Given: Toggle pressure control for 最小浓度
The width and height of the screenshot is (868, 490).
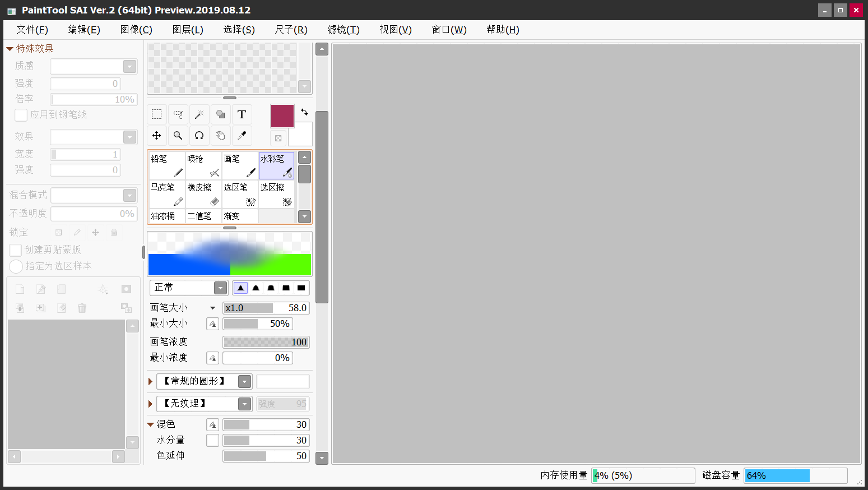Looking at the screenshot, I should pos(212,358).
